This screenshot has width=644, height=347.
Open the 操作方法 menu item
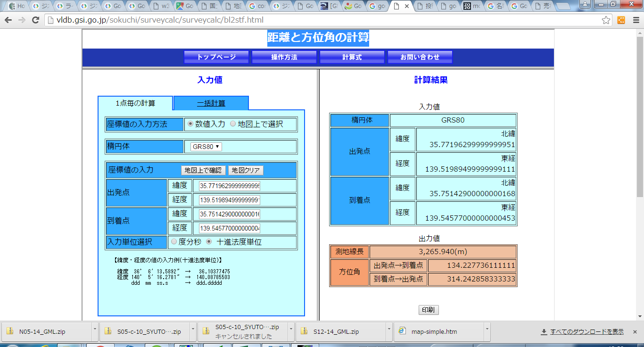tap(284, 57)
